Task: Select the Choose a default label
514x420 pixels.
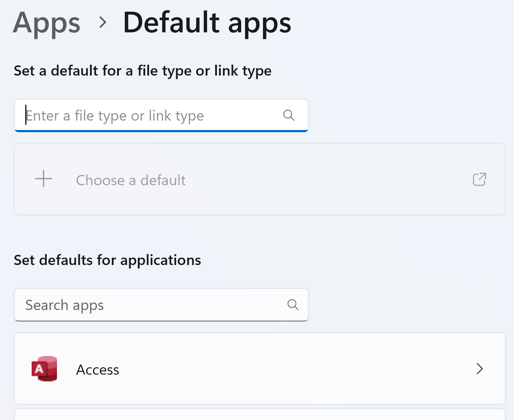Action: coord(131,180)
